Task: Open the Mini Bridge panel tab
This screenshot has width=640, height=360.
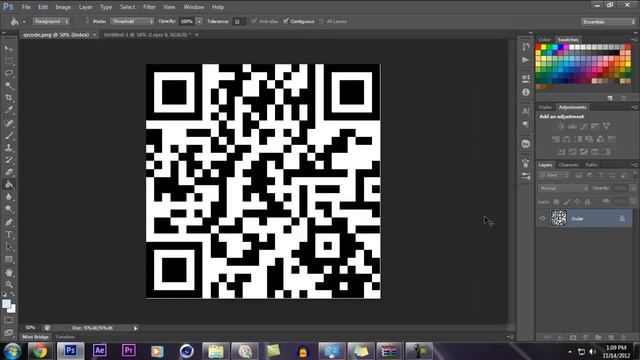Action: 36,337
